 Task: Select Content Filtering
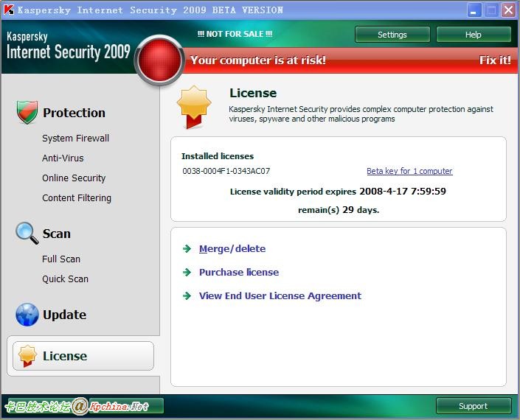pos(77,197)
